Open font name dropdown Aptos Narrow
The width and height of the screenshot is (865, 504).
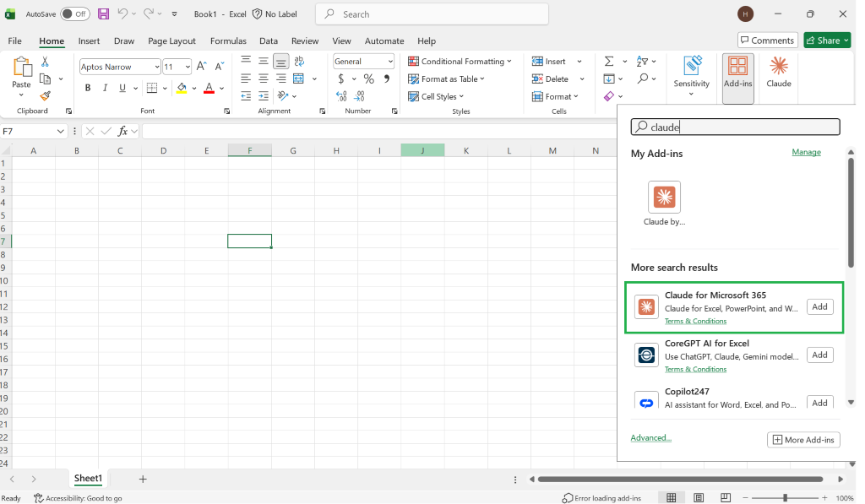[x=156, y=67]
